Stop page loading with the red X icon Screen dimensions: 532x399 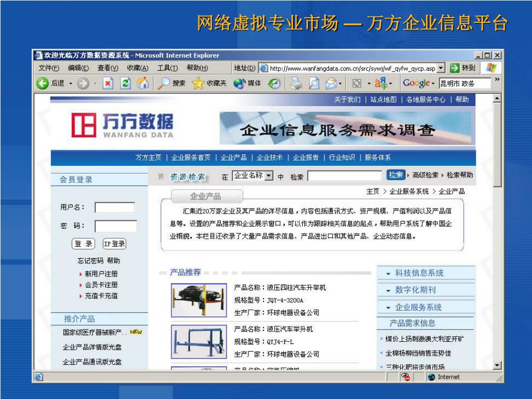click(108, 83)
